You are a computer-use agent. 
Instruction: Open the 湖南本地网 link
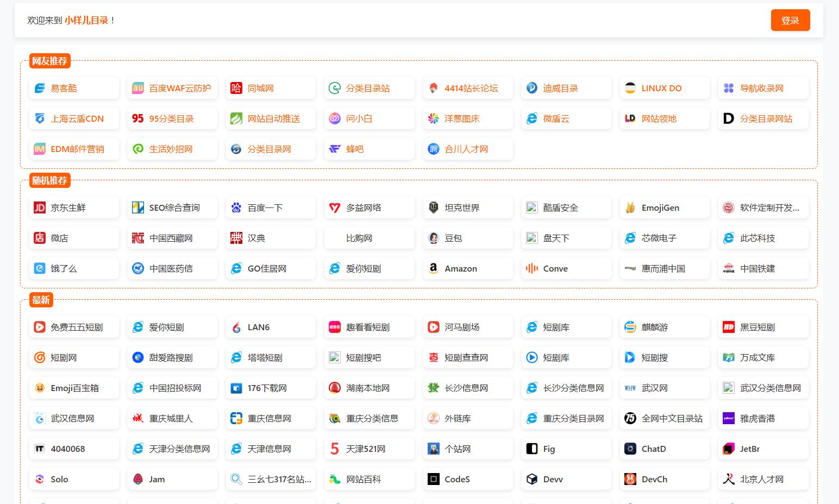(x=368, y=388)
